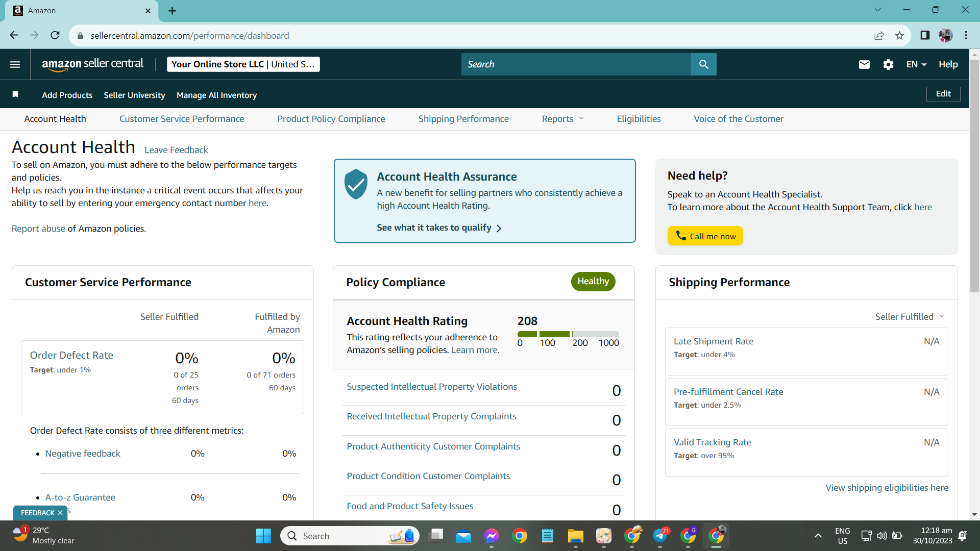This screenshot has width=980, height=551.
Task: Open the Seller Central hamburger menu
Action: [15, 64]
